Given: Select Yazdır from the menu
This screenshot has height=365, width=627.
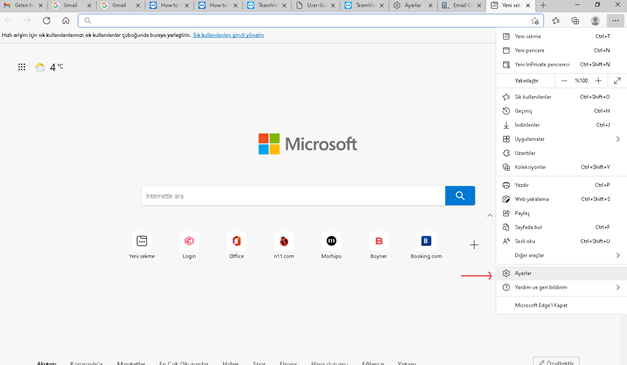Looking at the screenshot, I should 561,185.
